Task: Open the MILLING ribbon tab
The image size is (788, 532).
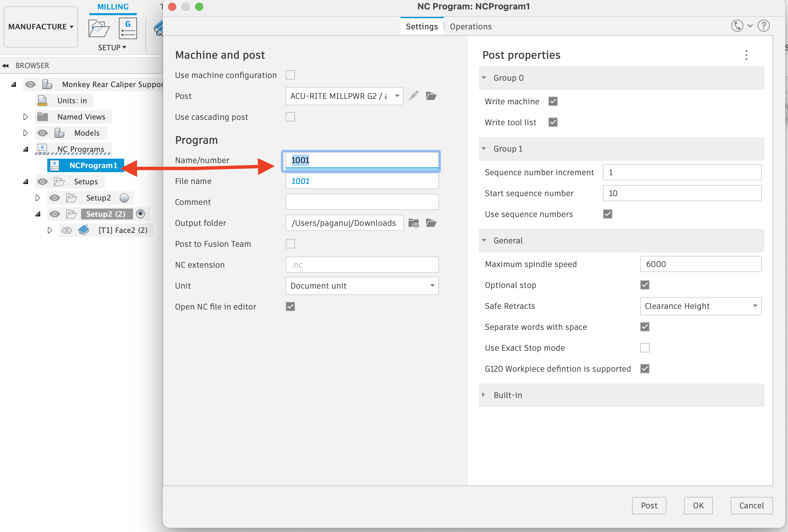Action: click(x=113, y=7)
